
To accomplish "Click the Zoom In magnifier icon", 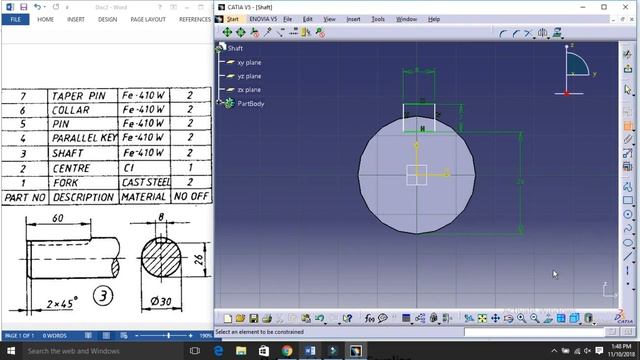I will (x=521, y=318).
